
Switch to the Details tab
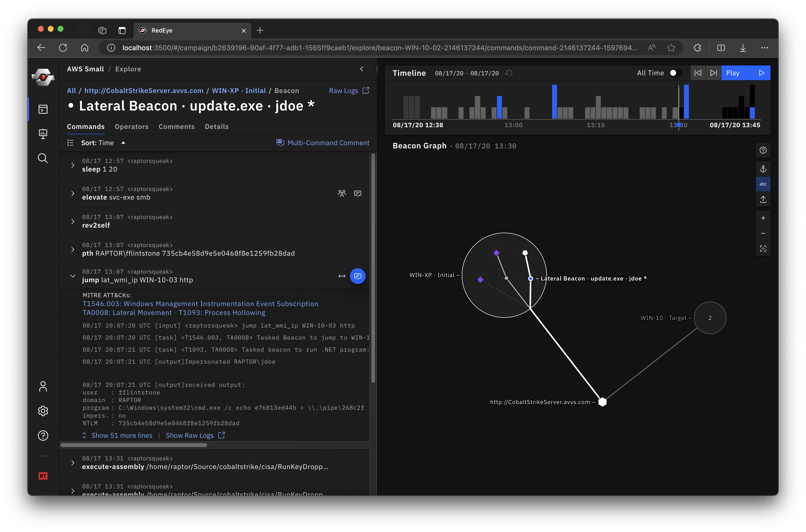pos(217,126)
